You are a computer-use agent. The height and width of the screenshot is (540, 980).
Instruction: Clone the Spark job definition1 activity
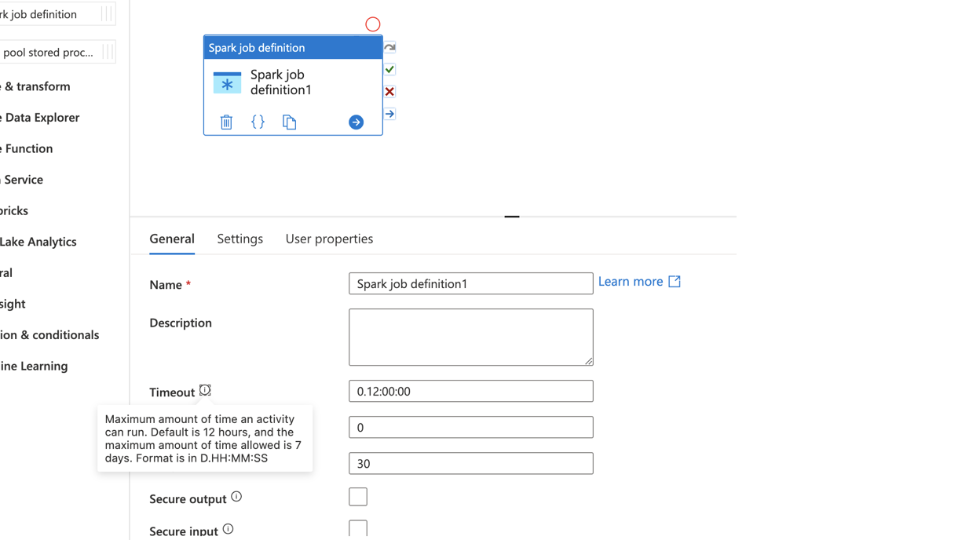click(289, 122)
